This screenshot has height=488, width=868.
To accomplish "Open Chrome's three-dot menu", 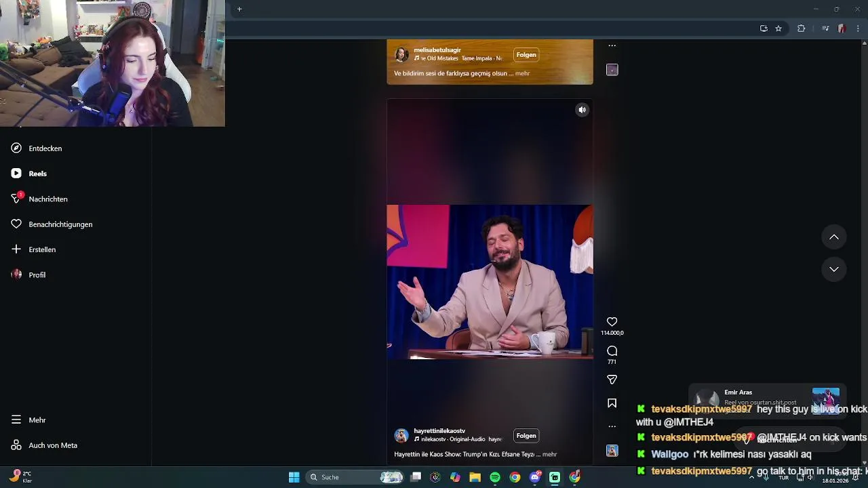I will (x=858, y=28).
